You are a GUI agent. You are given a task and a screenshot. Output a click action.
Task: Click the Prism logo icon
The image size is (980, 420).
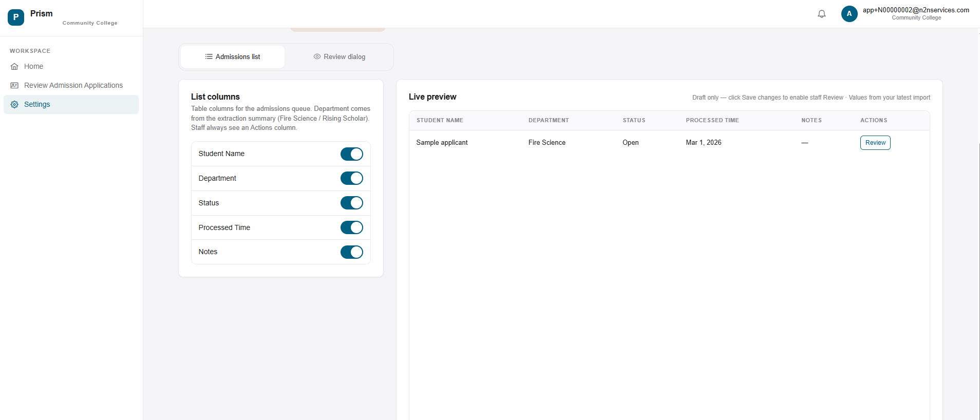click(x=16, y=17)
